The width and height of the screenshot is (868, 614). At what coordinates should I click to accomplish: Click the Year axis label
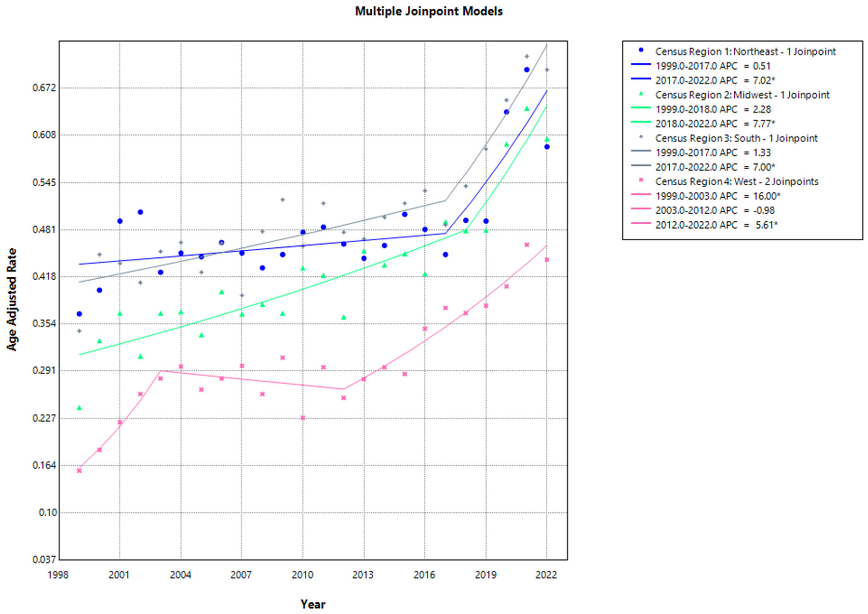click(313, 604)
